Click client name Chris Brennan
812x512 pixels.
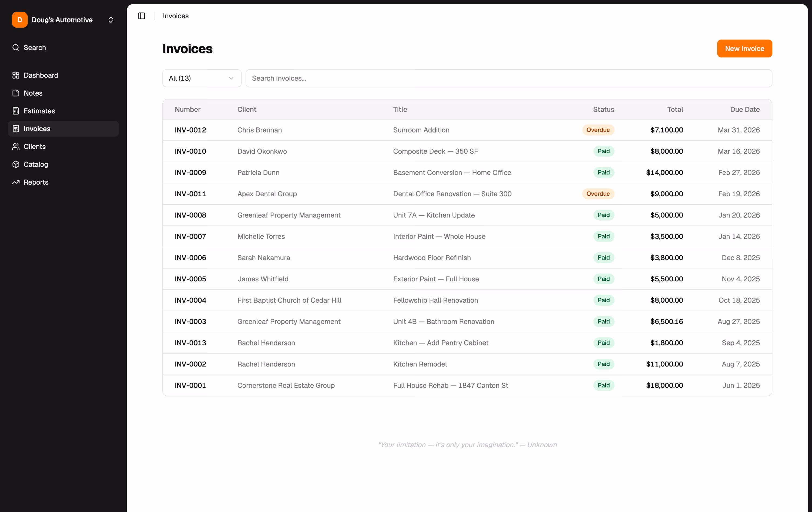(x=260, y=130)
